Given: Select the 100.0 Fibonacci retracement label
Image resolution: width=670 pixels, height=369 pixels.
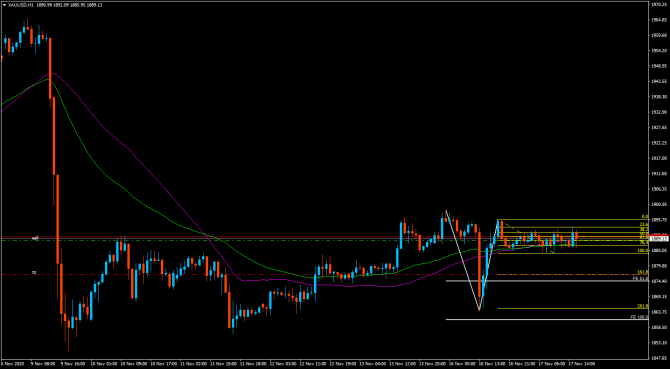Looking at the screenshot, I should point(644,251).
